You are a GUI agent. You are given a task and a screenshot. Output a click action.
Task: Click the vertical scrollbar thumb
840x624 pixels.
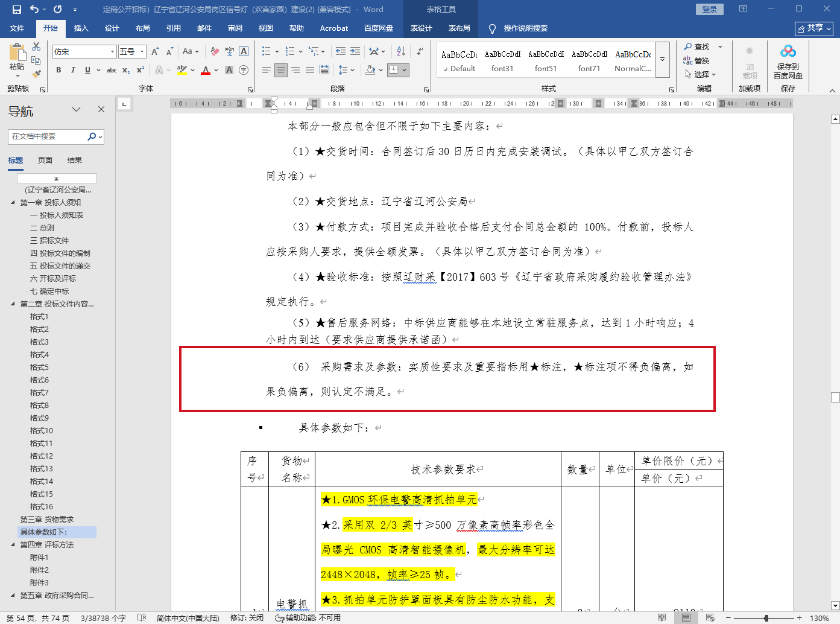click(x=835, y=397)
